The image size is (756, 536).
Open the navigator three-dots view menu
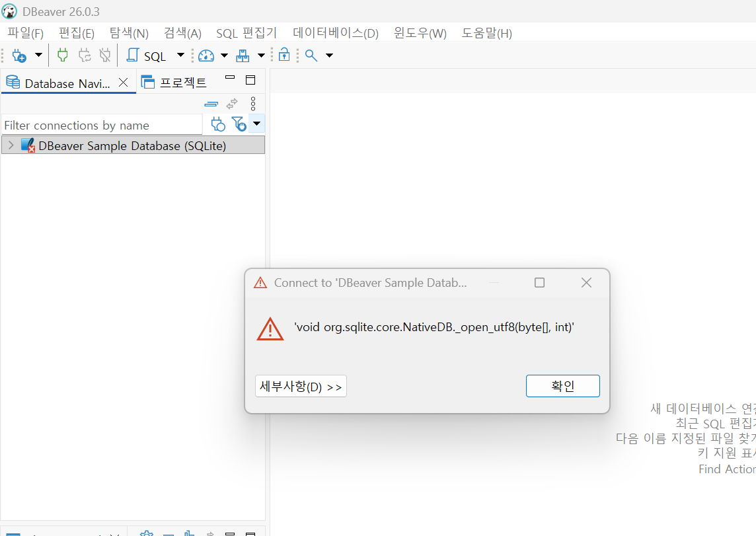(253, 104)
